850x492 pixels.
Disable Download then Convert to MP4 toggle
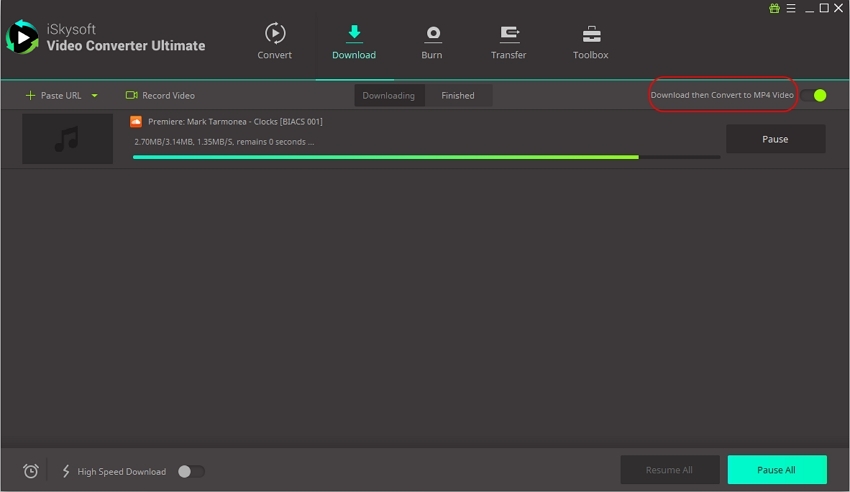(x=814, y=96)
